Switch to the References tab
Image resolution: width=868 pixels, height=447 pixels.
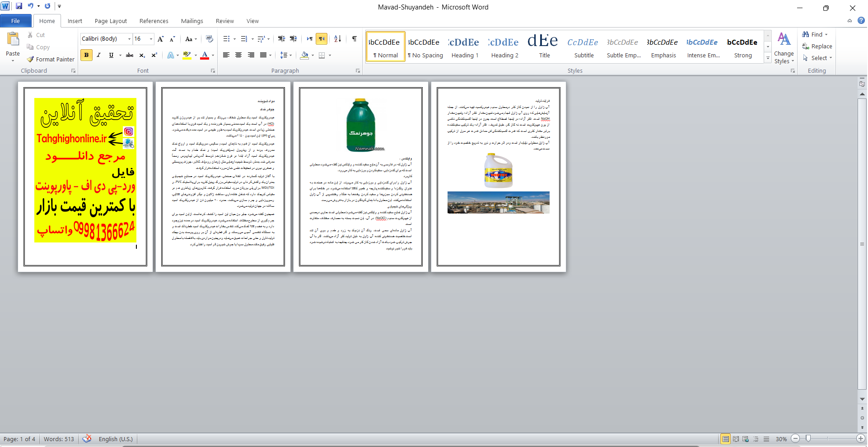(154, 21)
